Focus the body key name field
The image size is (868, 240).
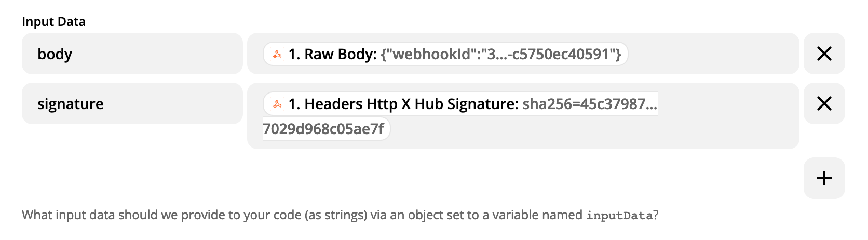pos(156,54)
